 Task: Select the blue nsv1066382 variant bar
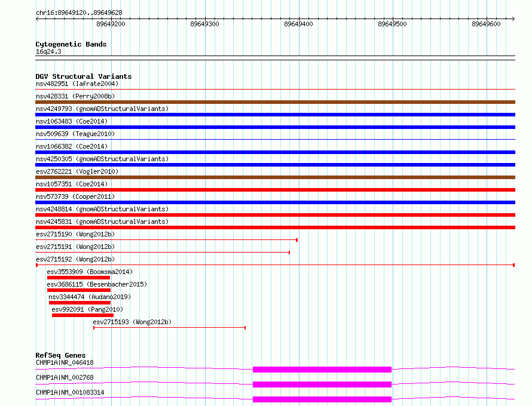coord(275,152)
